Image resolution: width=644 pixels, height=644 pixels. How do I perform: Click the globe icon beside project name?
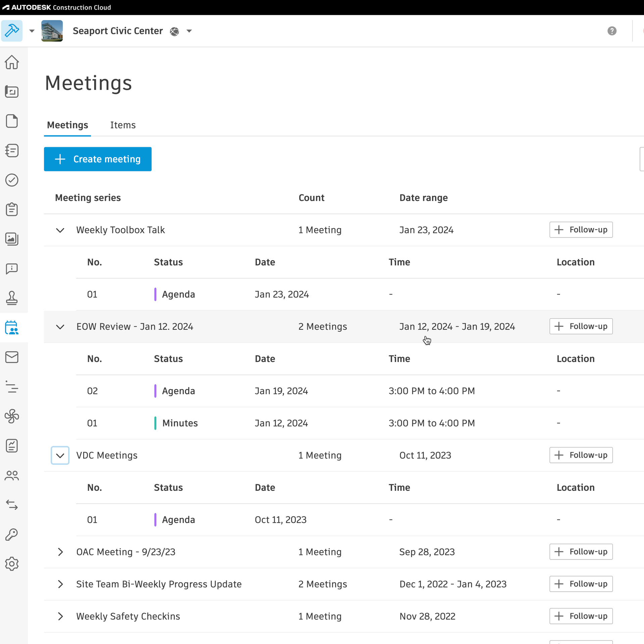click(x=174, y=31)
